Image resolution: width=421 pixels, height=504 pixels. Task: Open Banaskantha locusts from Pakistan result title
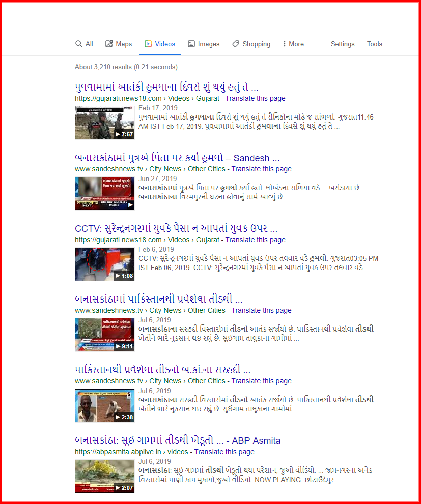tap(158, 299)
